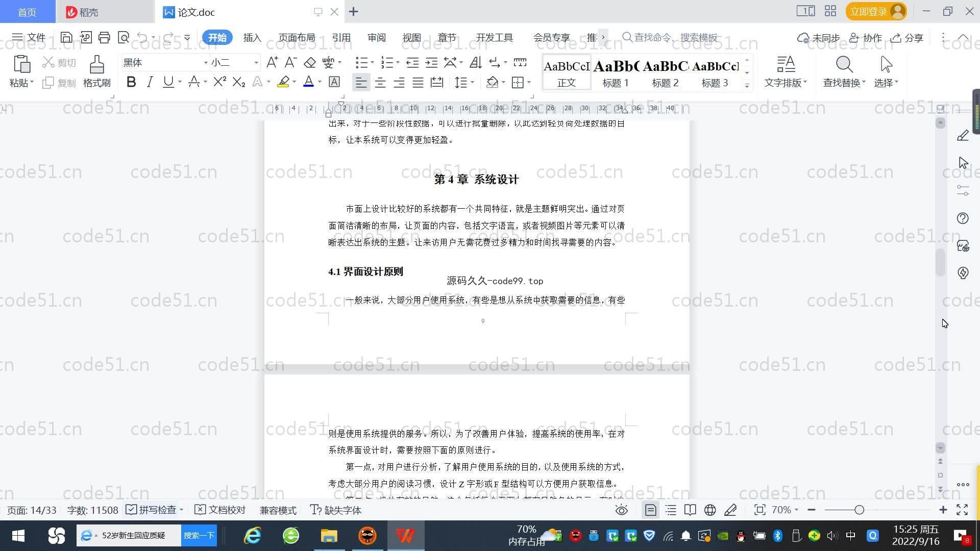Viewport: 980px width, 551px height.
Task: Apply underline formatting
Action: (168, 82)
